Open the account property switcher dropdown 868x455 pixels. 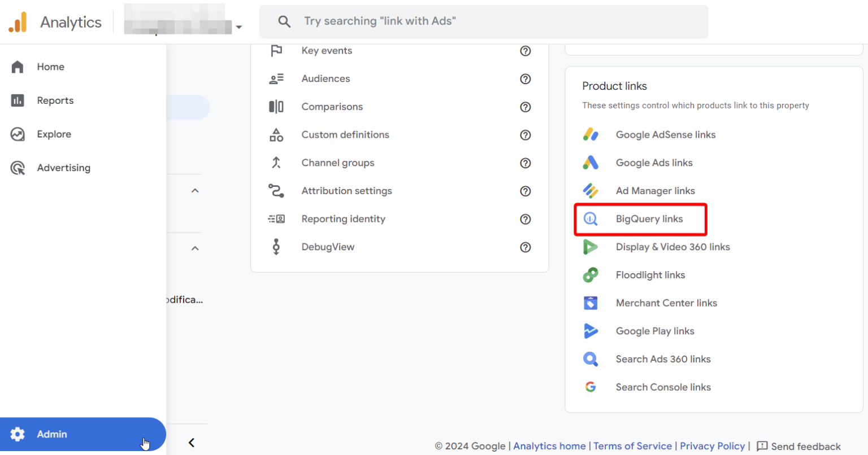coord(239,27)
